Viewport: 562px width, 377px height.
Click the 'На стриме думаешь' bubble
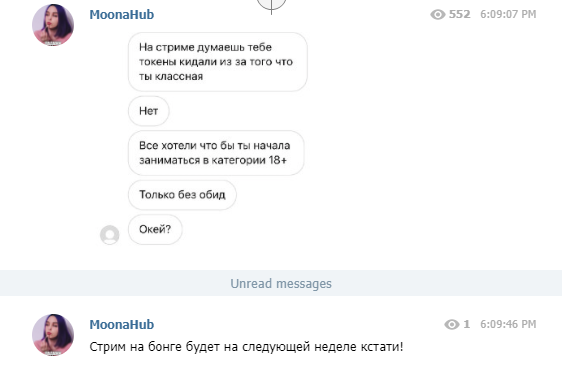(218, 62)
